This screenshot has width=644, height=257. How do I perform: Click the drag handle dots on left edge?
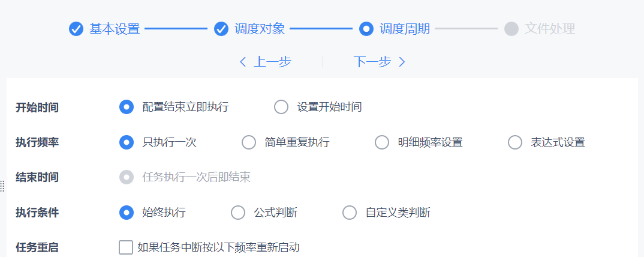point(2,187)
